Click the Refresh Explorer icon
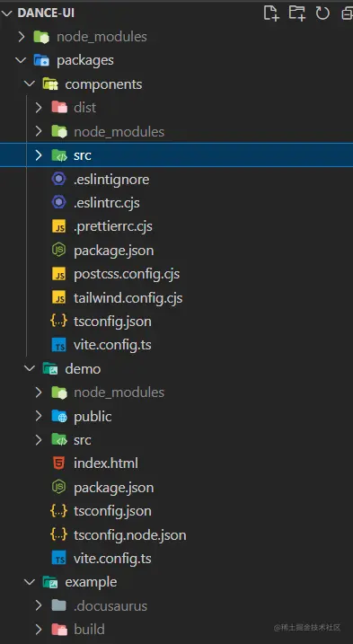Viewport: 353px width, 644px height. 322,13
